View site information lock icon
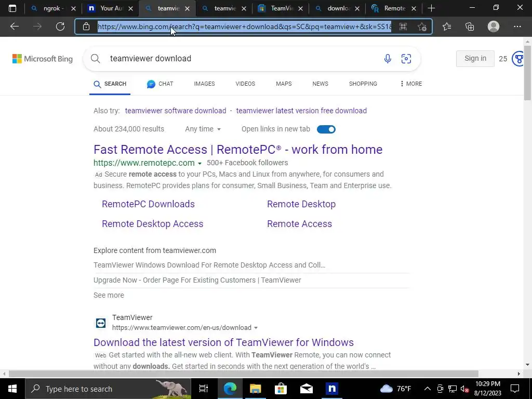Viewport: 532px width, 399px height. pos(86,26)
